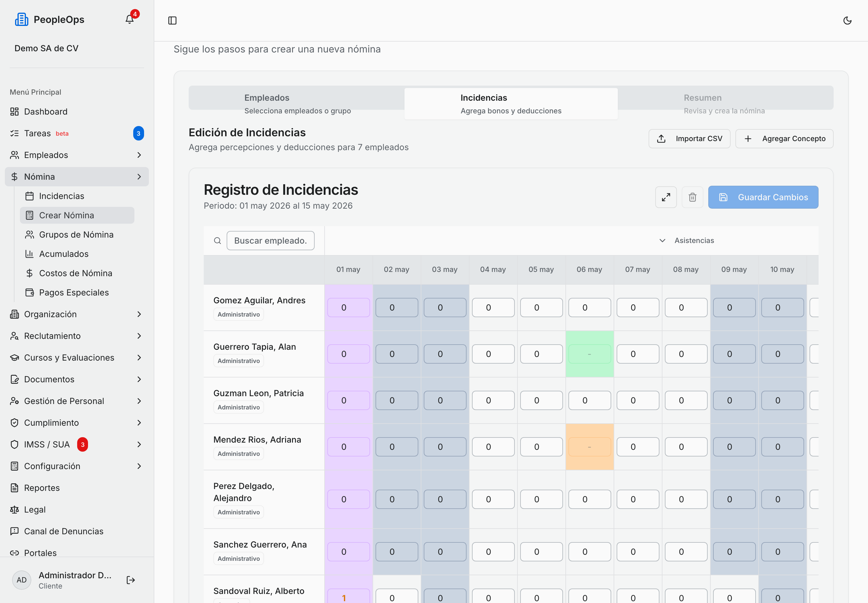Click the logout icon beside Administrador

pos(131,580)
